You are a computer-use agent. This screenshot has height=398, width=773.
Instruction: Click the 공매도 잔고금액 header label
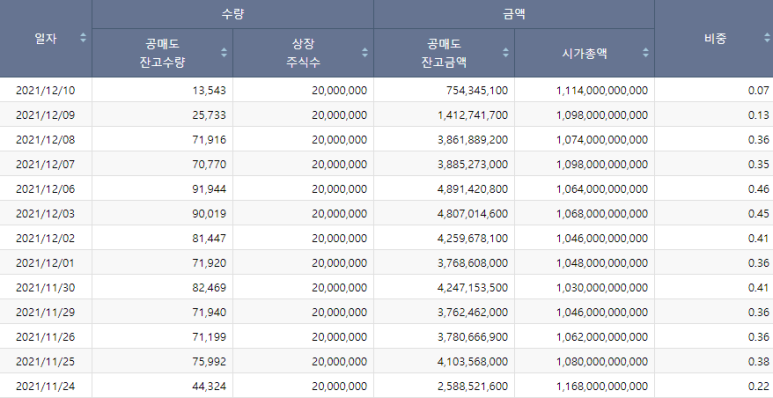(x=444, y=53)
